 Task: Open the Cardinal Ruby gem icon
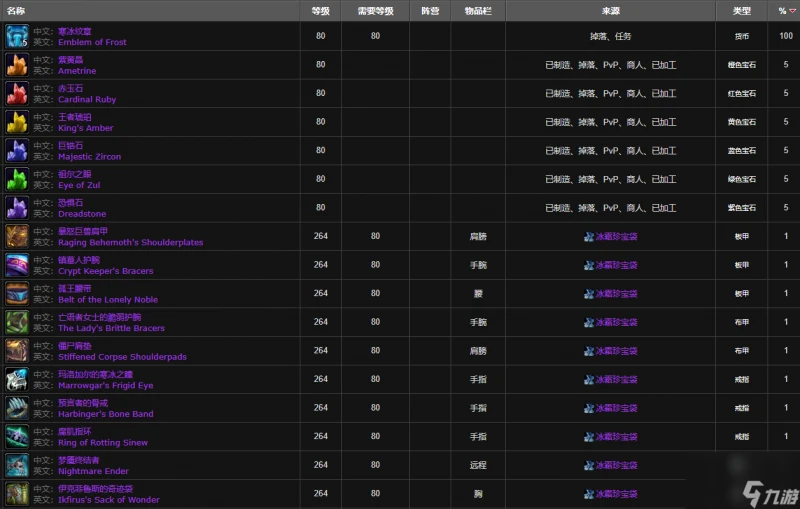[17, 94]
